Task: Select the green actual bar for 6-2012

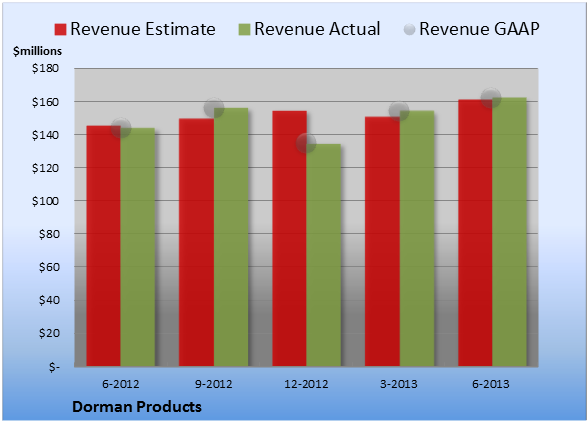Action: point(138,247)
